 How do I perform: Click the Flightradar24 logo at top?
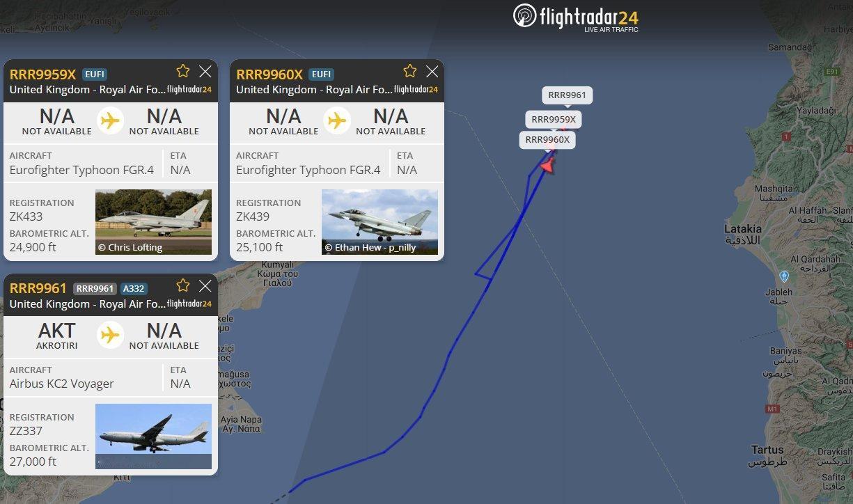(576, 17)
